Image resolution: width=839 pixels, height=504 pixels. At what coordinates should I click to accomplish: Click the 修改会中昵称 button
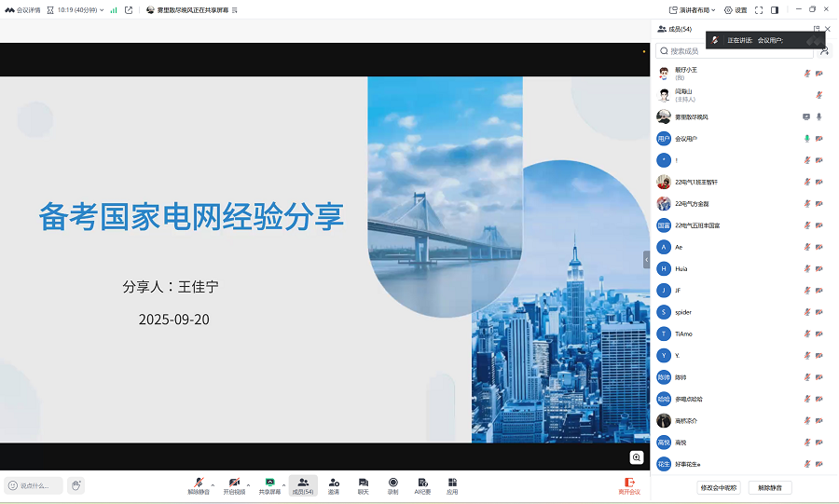coord(719,487)
